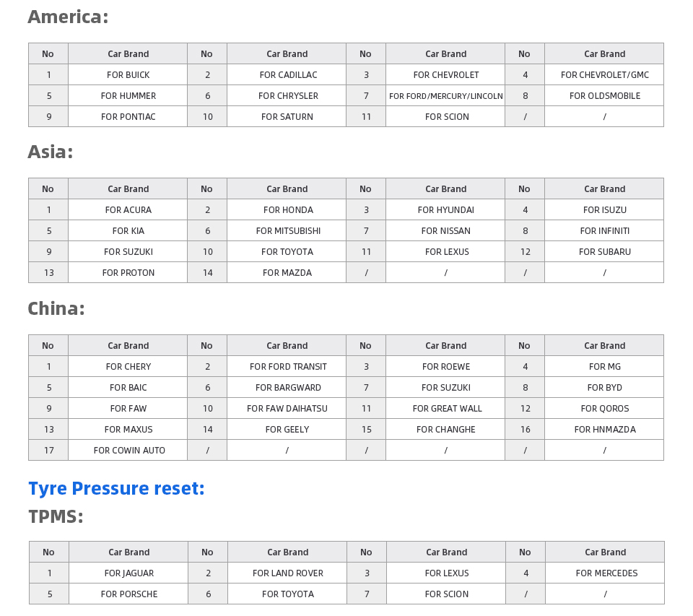Image resolution: width=693 pixels, height=616 pixels.
Task: Click the FOR MITSUBISHI cell
Action: (287, 230)
